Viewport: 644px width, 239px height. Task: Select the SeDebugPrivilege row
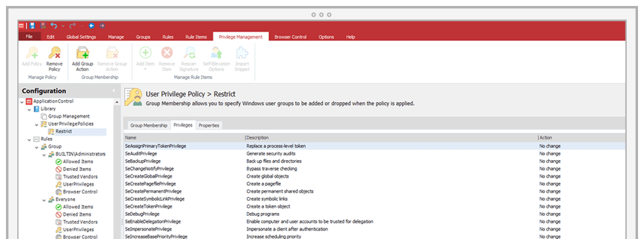pos(374,214)
